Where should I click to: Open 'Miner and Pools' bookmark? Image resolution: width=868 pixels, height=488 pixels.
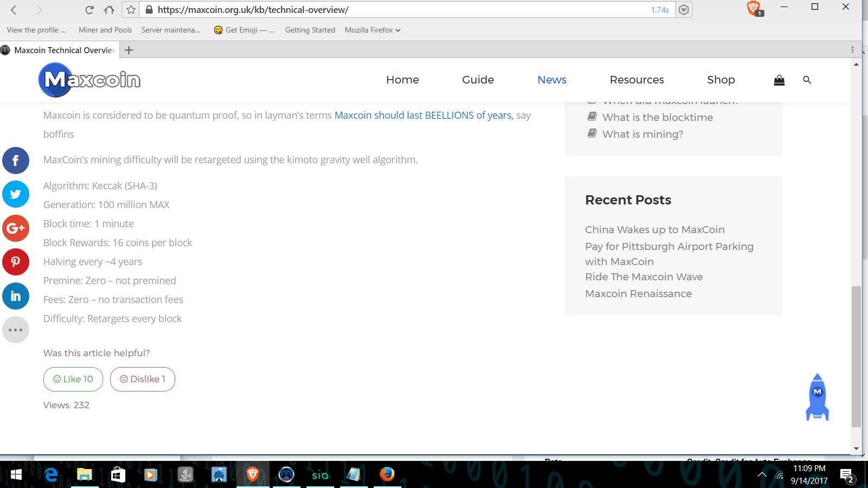tap(105, 30)
